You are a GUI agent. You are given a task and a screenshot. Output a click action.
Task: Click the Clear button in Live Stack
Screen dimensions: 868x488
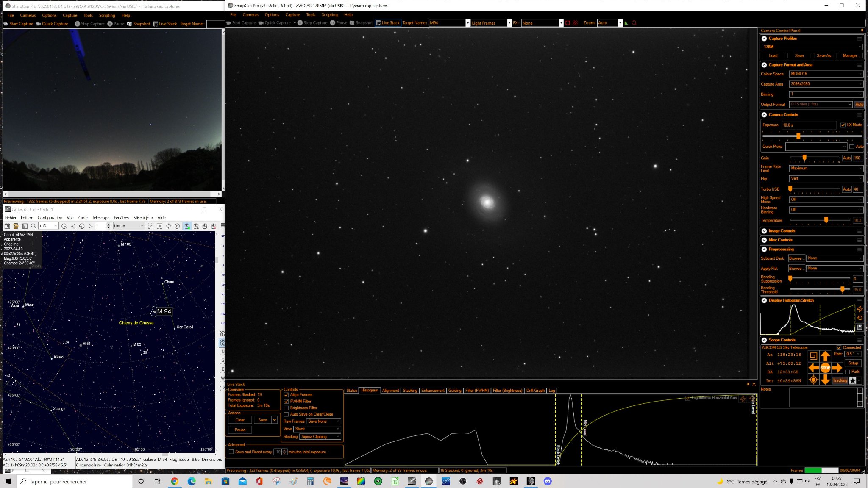(x=240, y=420)
